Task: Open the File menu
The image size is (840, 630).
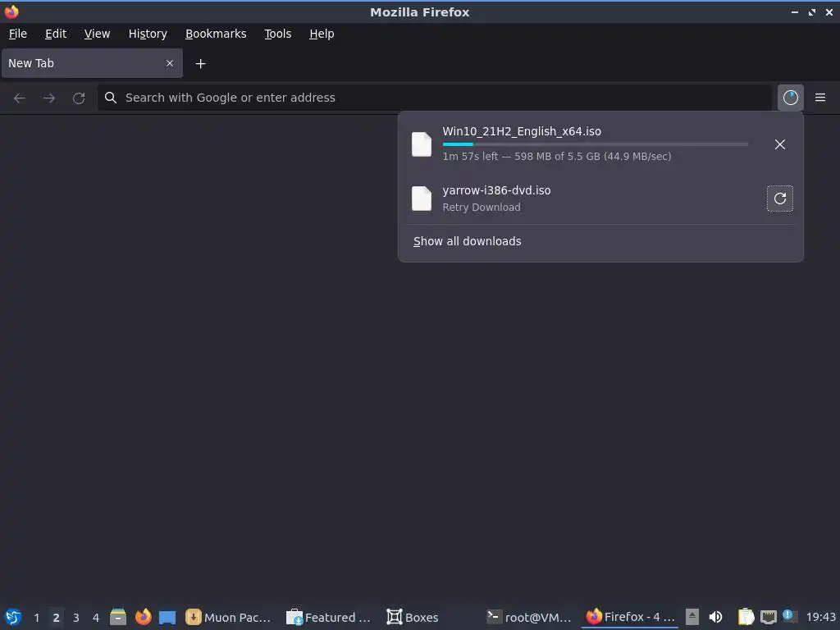Action: tap(18, 34)
